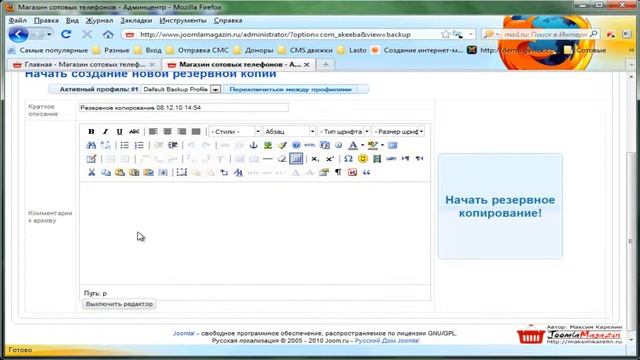Click the editor fullscreen mode icon
The height and width of the screenshot is (360, 640).
click(x=392, y=145)
